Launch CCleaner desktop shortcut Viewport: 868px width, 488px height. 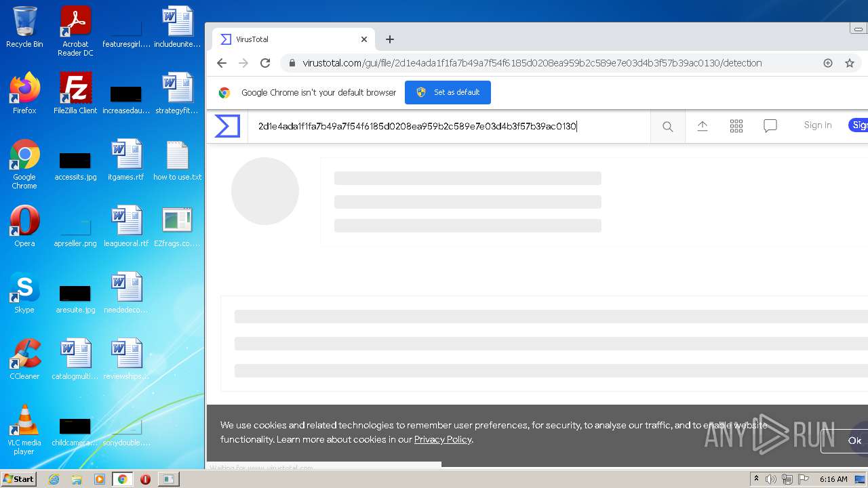(x=24, y=359)
